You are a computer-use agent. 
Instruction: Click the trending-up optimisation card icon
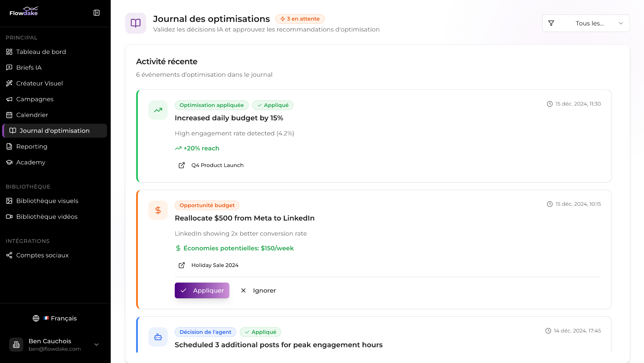(x=158, y=110)
